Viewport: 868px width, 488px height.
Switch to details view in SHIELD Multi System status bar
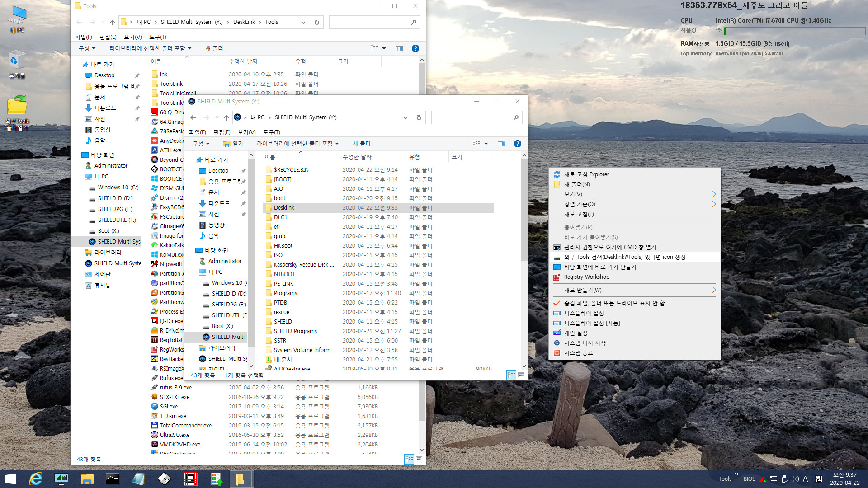511,375
